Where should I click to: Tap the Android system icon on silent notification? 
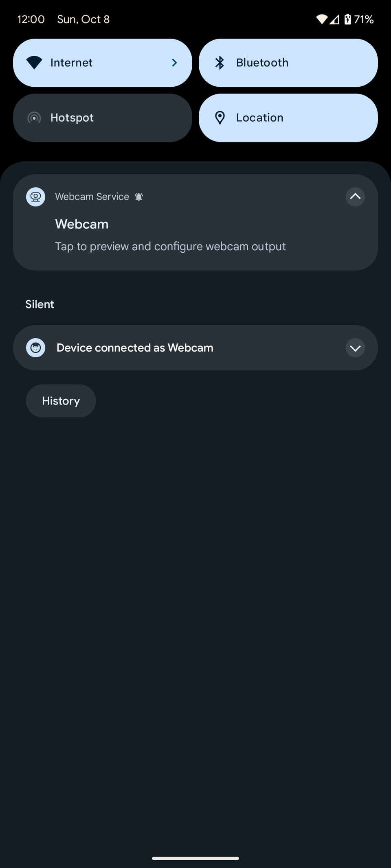pyautogui.click(x=36, y=348)
